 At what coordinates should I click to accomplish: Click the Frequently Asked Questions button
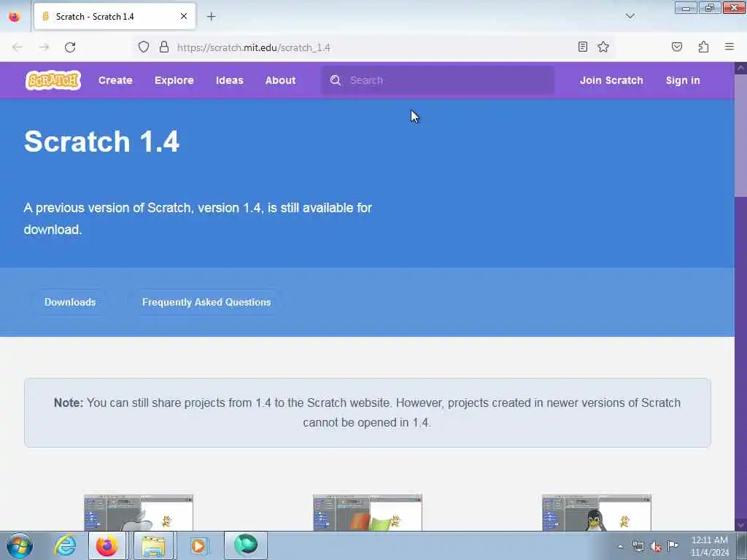(206, 302)
